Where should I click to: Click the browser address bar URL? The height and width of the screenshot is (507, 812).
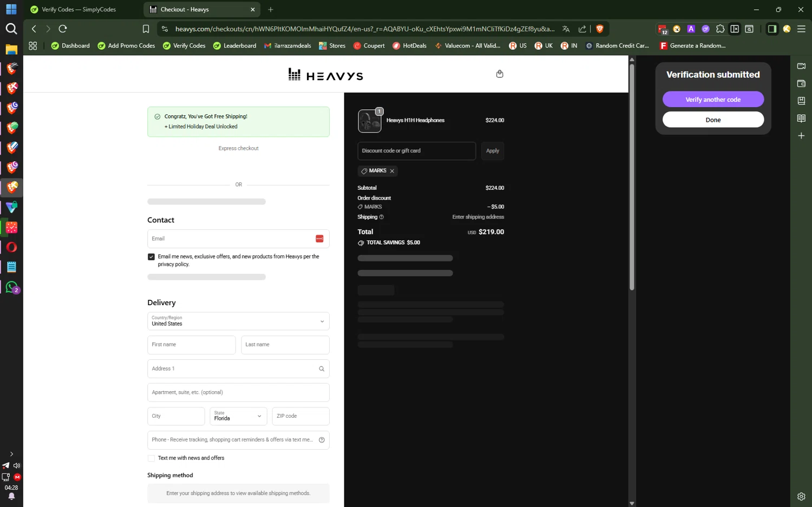coord(364,29)
